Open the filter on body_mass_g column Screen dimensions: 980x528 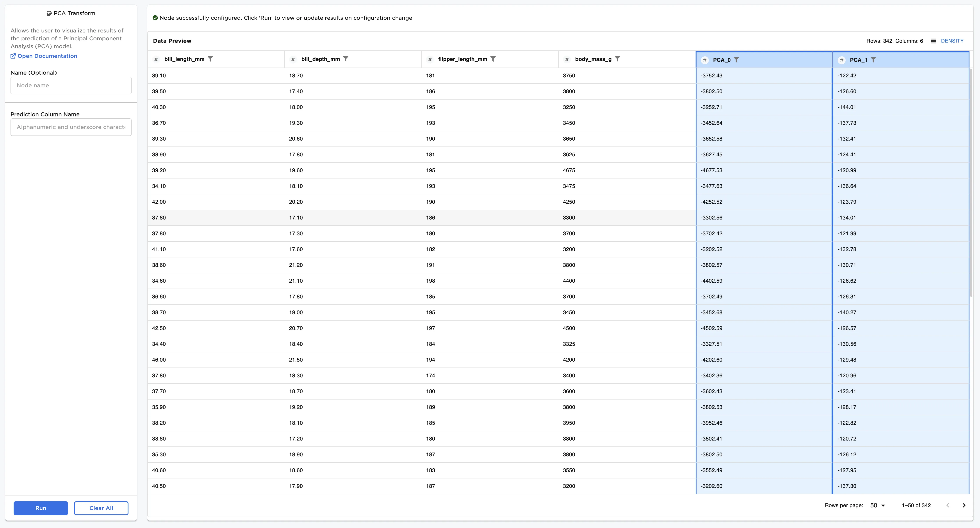[617, 59]
